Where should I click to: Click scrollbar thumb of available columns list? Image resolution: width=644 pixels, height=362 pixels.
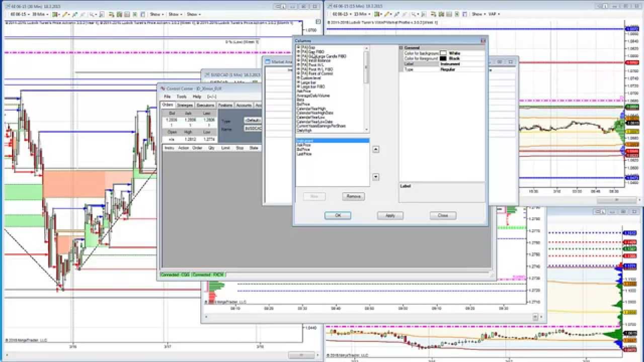(367, 68)
